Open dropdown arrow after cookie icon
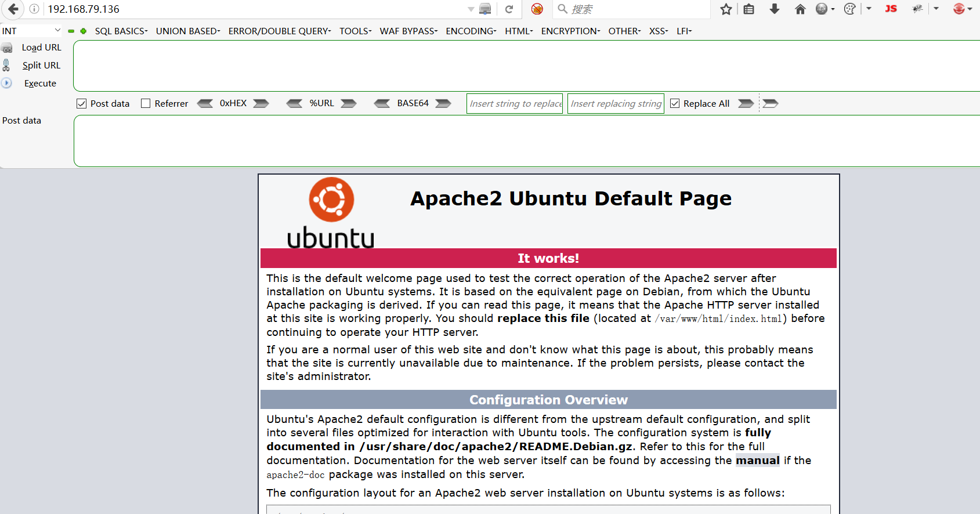 point(869,9)
